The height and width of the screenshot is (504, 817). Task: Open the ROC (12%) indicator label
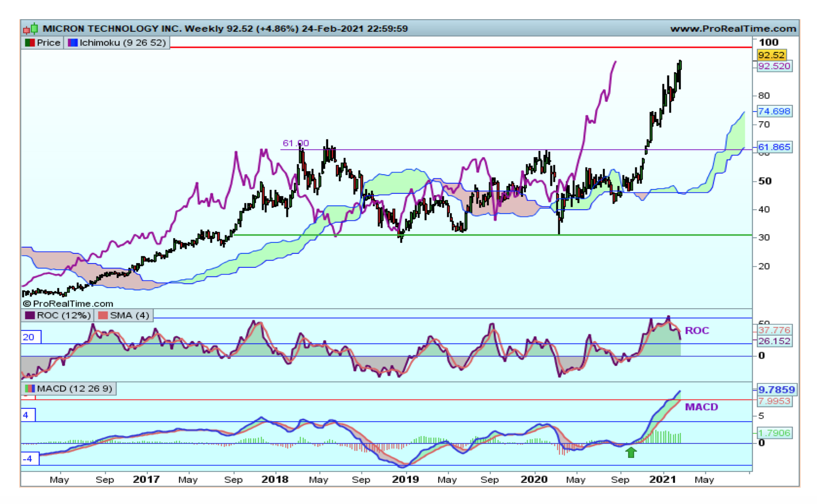58,315
